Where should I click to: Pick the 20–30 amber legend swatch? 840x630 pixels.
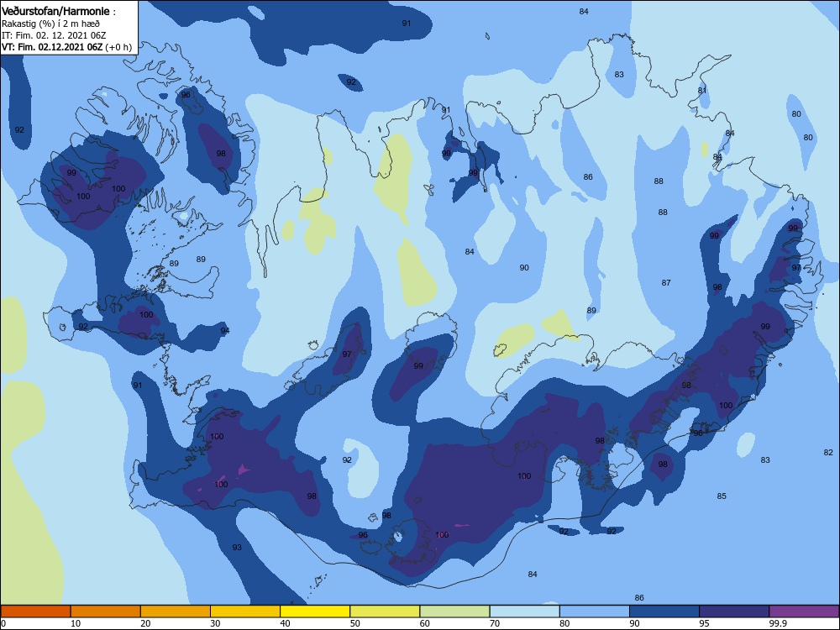click(x=176, y=612)
